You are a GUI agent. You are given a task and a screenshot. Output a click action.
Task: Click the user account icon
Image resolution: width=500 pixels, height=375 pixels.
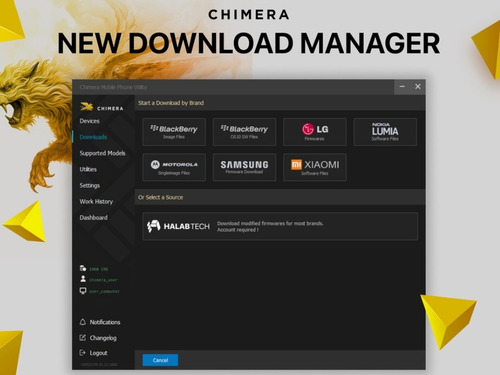tap(83, 279)
